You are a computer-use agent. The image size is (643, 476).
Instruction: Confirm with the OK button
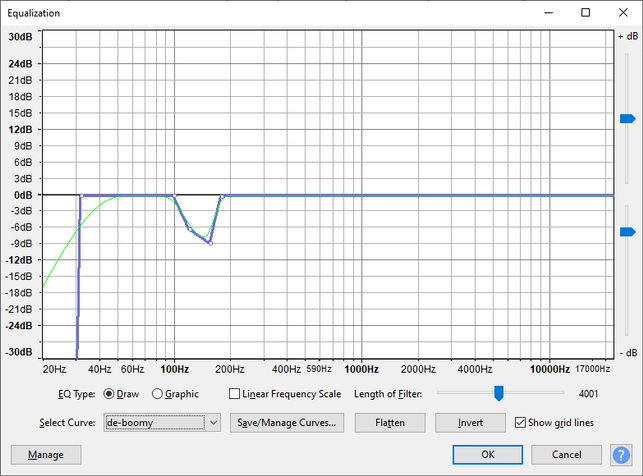(x=488, y=455)
